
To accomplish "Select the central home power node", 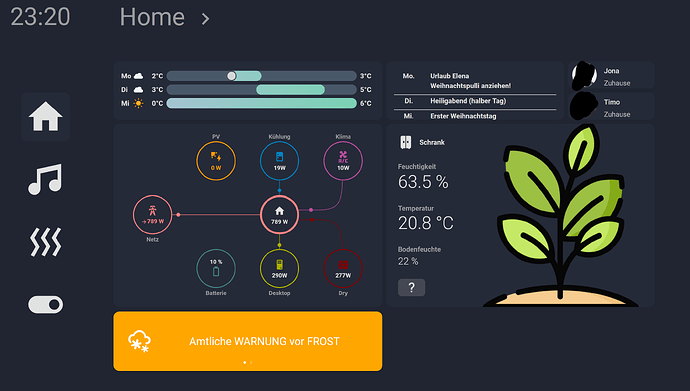I will [279, 215].
